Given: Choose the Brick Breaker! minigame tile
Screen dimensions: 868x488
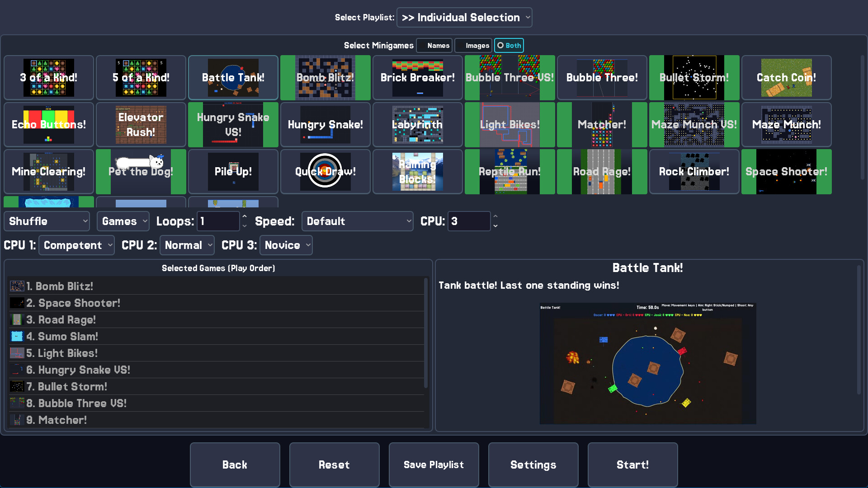Looking at the screenshot, I should (x=417, y=77).
